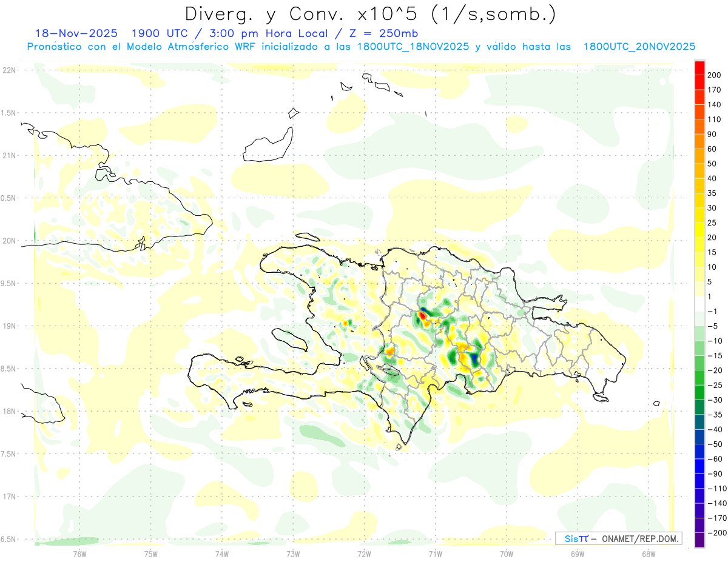Click the Great Inagua island outline near 21N
Screen dimensions: 728x562
coord(268,145)
